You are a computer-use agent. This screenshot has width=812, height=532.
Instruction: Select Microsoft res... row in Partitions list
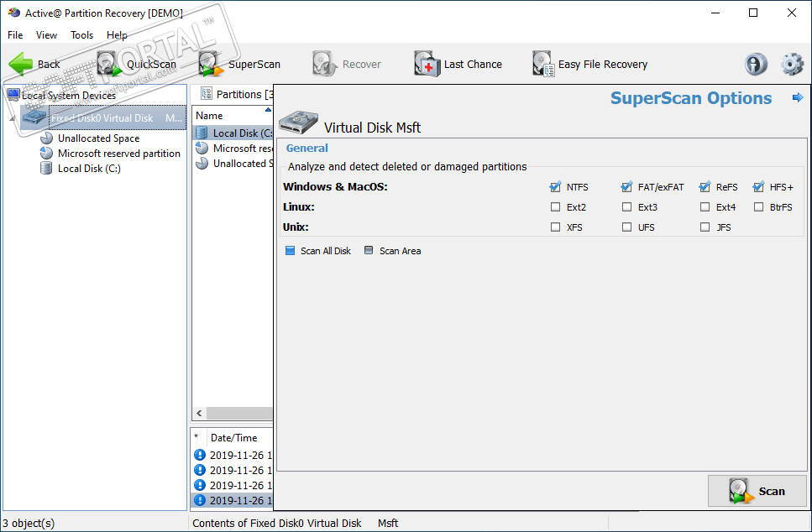234,148
